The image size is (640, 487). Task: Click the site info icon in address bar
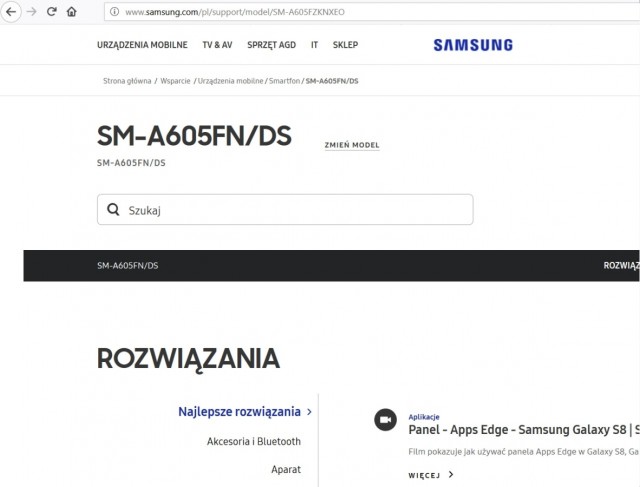pos(115,12)
